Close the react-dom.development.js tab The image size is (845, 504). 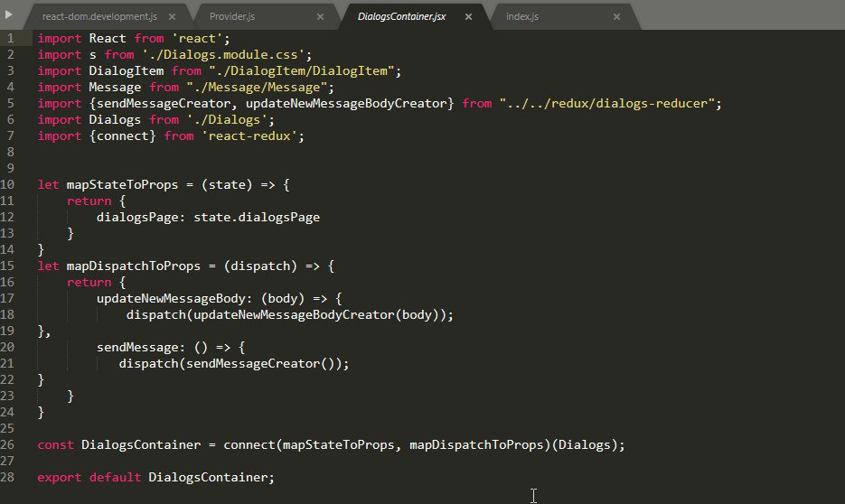[172, 16]
